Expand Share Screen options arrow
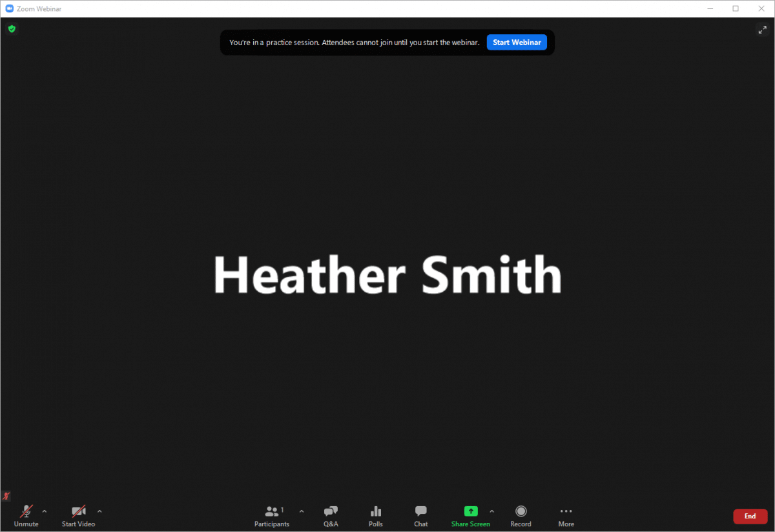Screen dimensions: 775x532 point(492,511)
